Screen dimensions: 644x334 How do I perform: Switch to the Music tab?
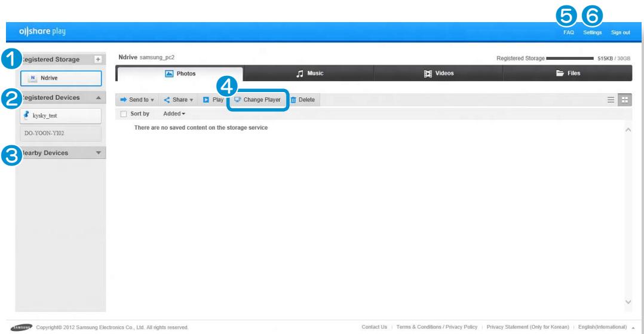pos(309,73)
